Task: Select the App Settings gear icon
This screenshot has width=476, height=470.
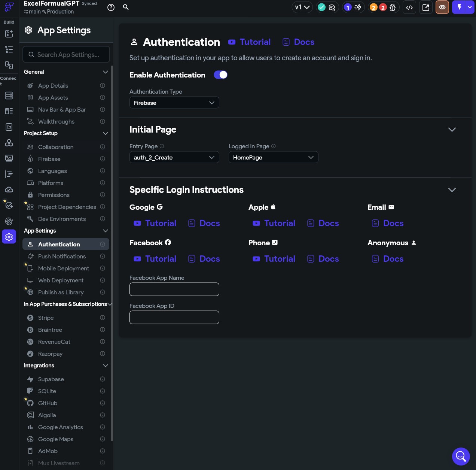Action: 9,237
